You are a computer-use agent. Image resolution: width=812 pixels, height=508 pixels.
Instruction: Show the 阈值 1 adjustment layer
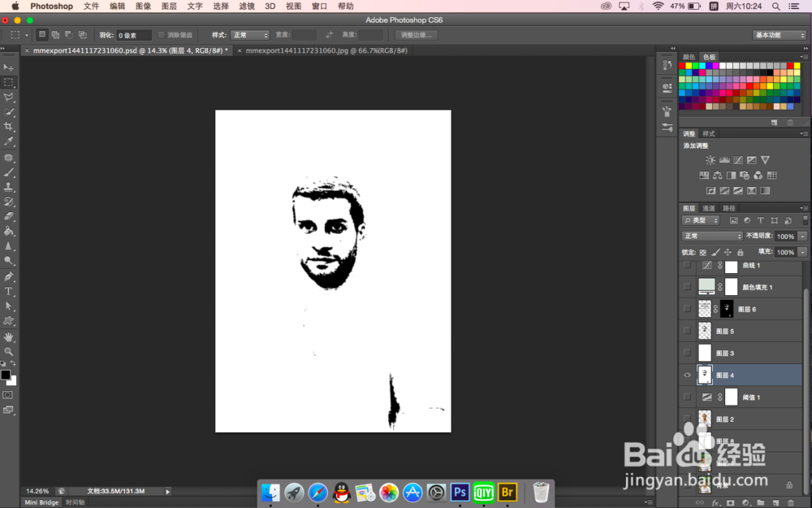(x=687, y=397)
